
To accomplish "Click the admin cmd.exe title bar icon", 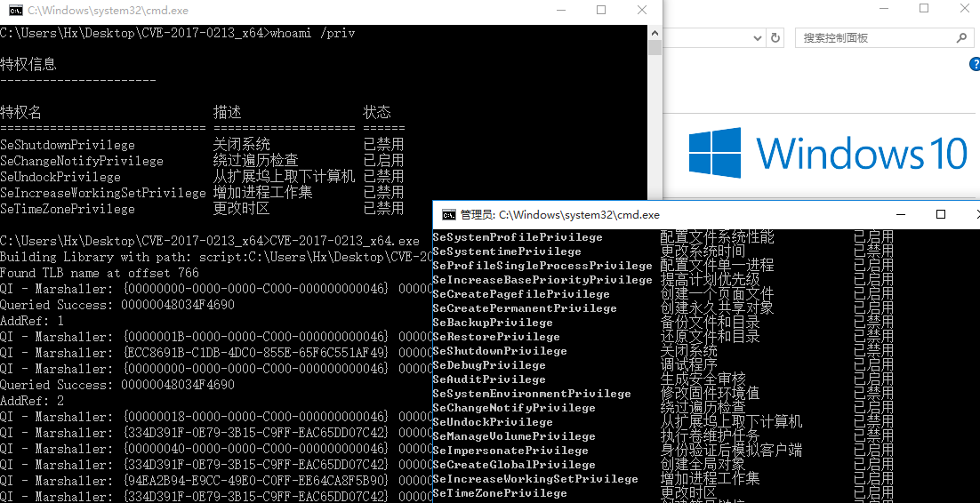I will (449, 215).
